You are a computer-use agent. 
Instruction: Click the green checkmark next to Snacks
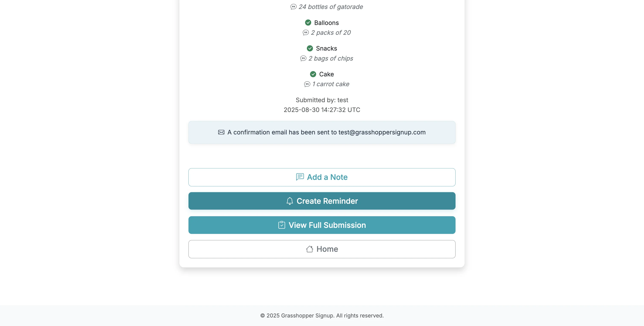310,48
